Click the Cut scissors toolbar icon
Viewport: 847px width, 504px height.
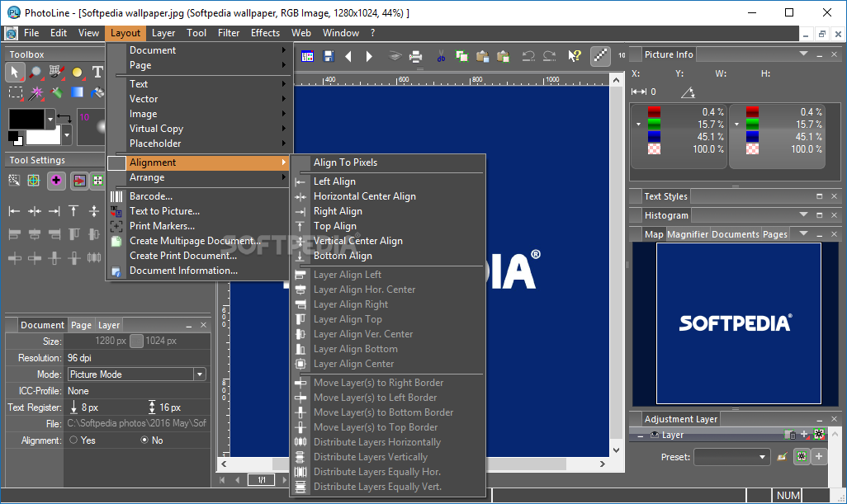click(x=441, y=55)
